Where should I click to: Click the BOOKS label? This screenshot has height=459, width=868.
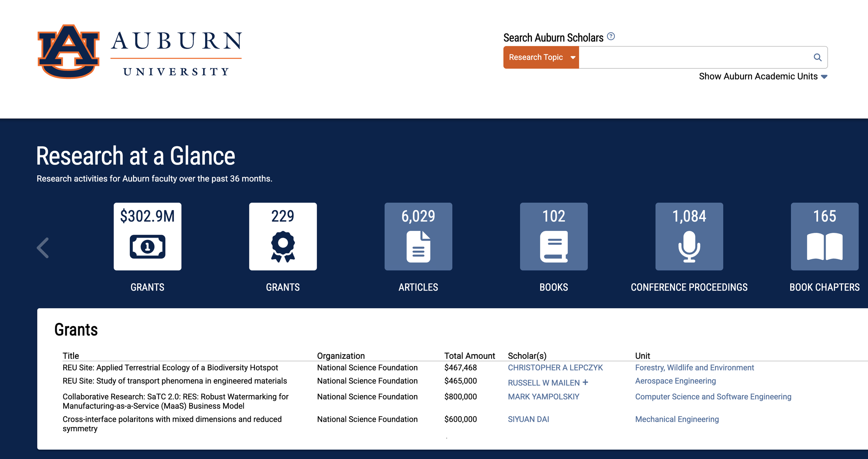[x=554, y=287]
